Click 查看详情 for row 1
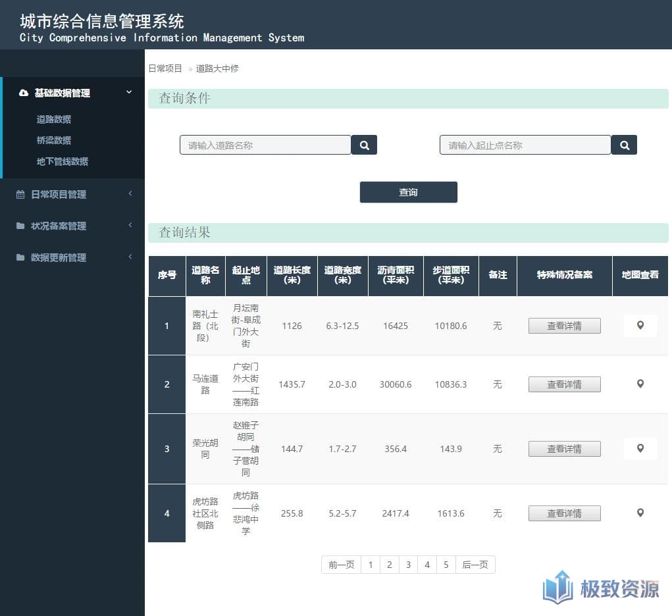 click(565, 326)
